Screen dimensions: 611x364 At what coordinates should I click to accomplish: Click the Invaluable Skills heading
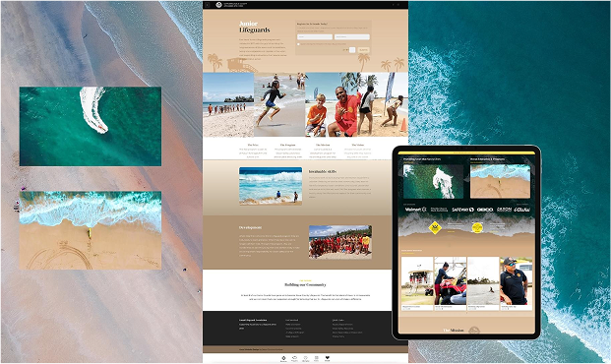323,171
